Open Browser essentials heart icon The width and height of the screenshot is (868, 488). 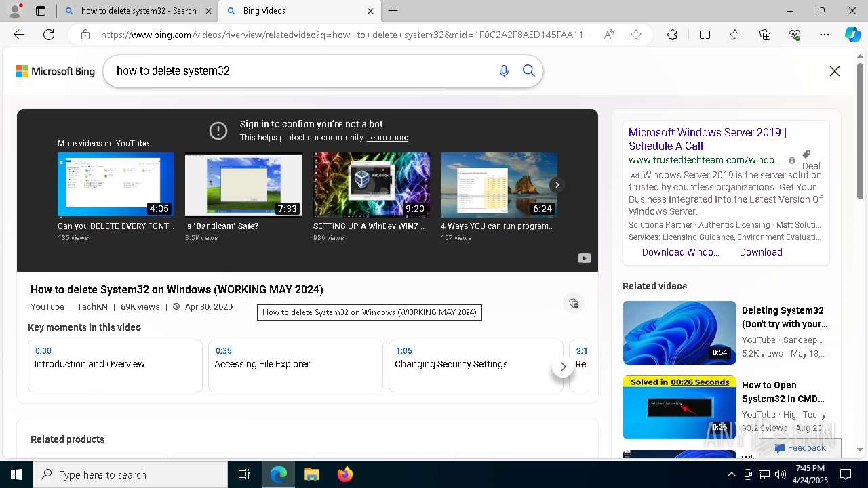pyautogui.click(x=795, y=35)
